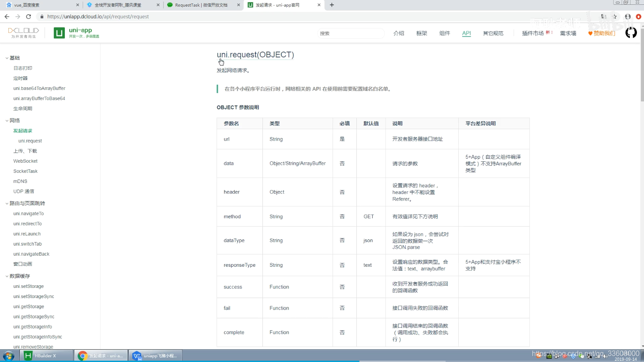Click the 搜索 search field

tap(351, 33)
